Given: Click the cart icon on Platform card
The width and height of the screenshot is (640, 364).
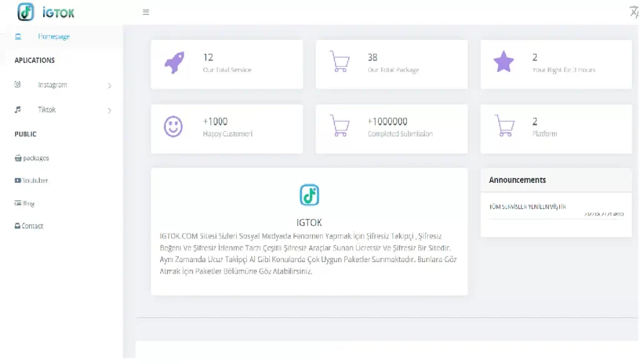Looking at the screenshot, I should point(504,125).
